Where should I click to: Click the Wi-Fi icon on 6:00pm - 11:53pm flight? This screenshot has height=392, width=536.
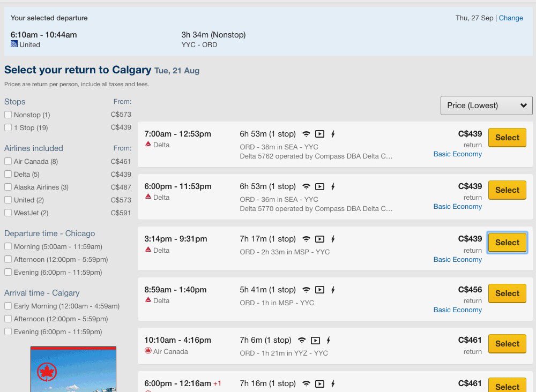pos(306,187)
